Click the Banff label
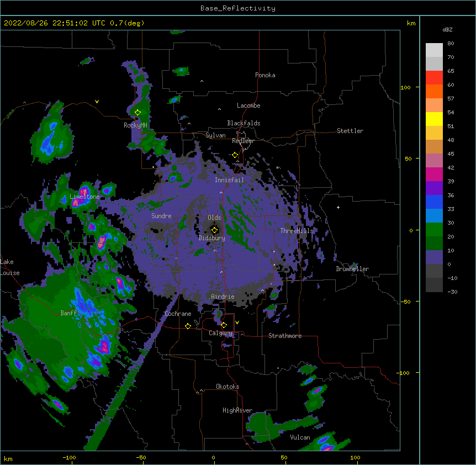The image size is (476, 465). click(68, 313)
